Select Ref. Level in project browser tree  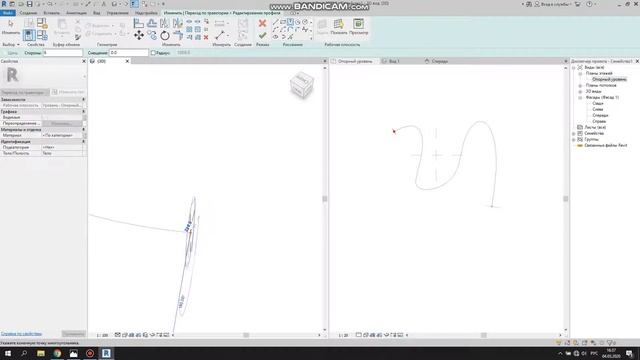pyautogui.click(x=609, y=80)
